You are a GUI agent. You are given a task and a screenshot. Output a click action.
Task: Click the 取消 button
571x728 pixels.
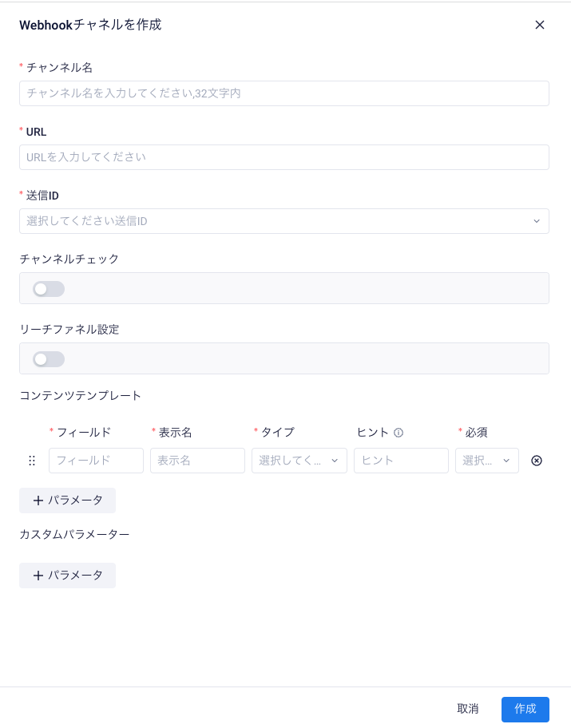click(x=468, y=709)
